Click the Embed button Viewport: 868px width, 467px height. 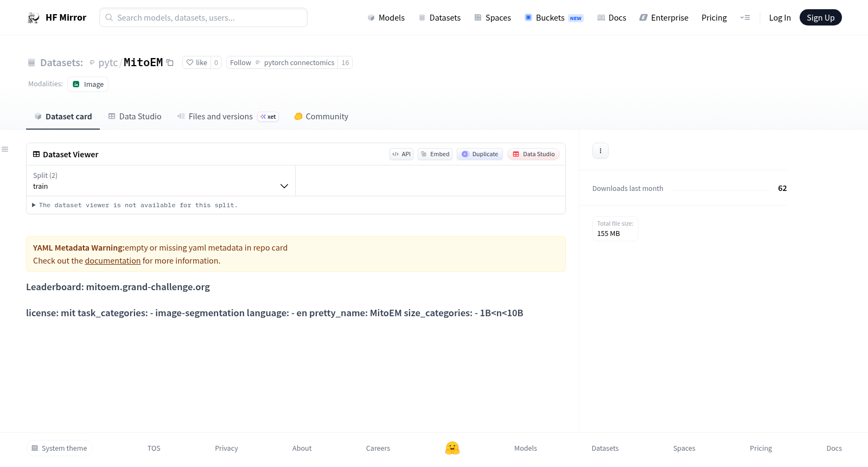[x=435, y=154]
